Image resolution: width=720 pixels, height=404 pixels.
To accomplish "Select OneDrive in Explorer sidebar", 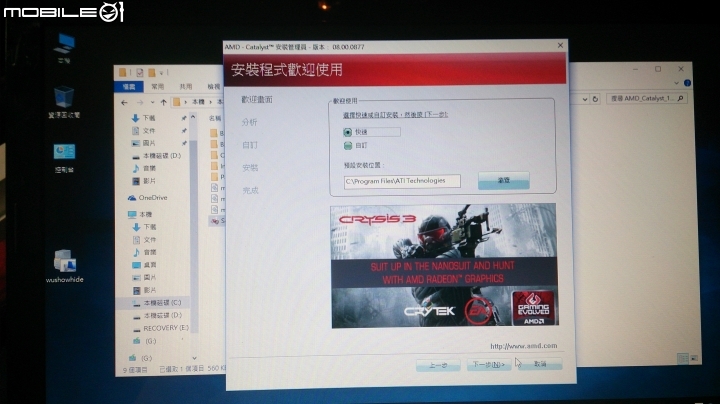I will pyautogui.click(x=147, y=198).
